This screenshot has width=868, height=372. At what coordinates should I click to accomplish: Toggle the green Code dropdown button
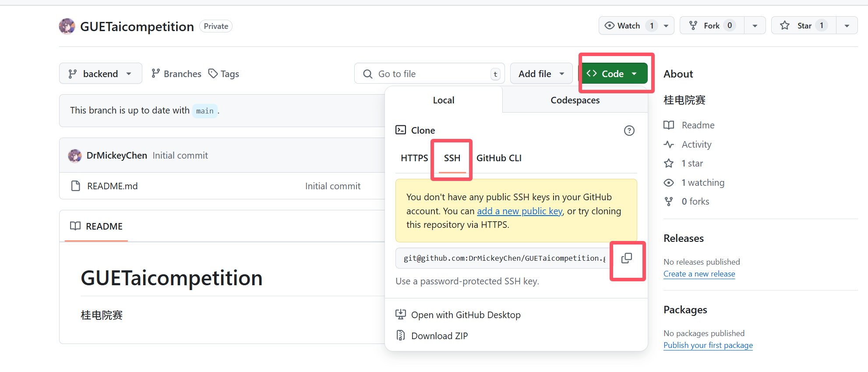(x=613, y=74)
